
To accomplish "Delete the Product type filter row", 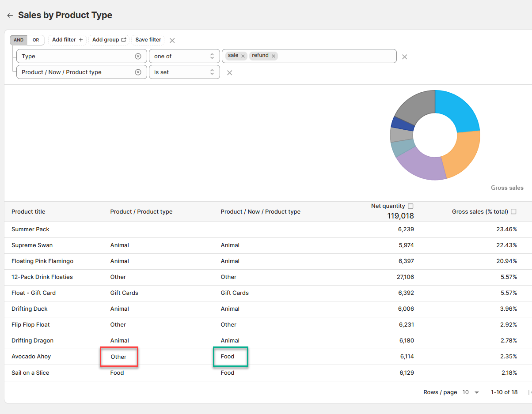I will (229, 73).
